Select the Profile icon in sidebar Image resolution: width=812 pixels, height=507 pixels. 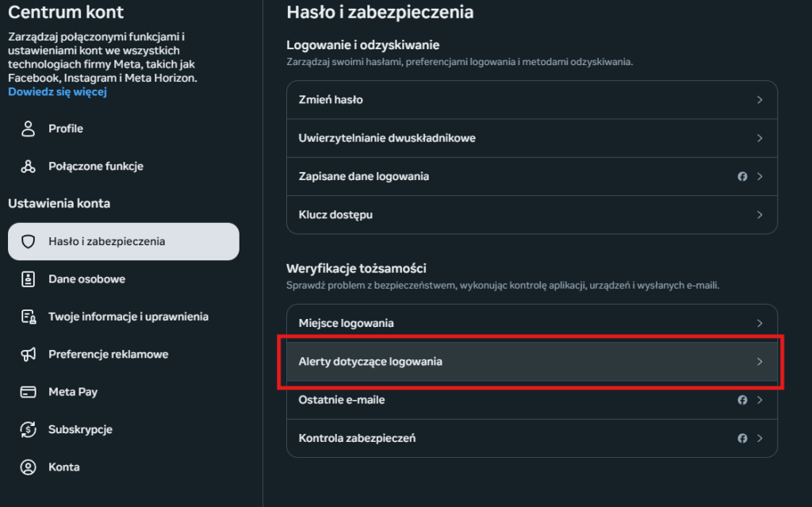tap(29, 128)
